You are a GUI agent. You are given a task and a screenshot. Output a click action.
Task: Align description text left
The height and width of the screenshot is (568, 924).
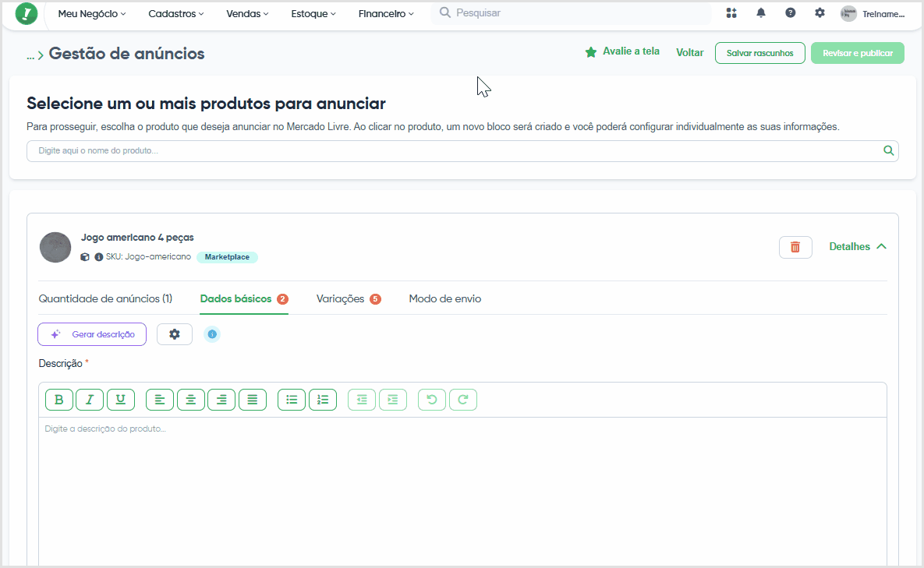pos(160,400)
